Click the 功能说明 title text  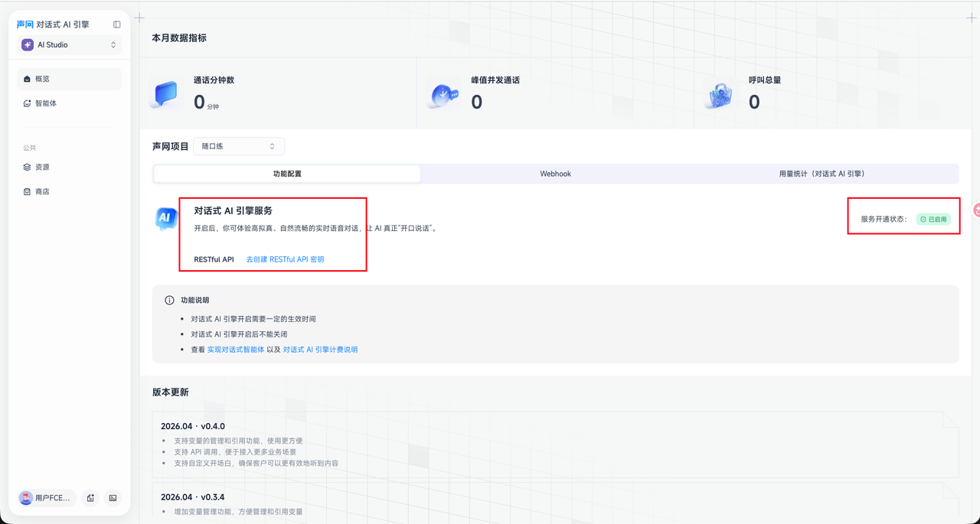tap(194, 301)
